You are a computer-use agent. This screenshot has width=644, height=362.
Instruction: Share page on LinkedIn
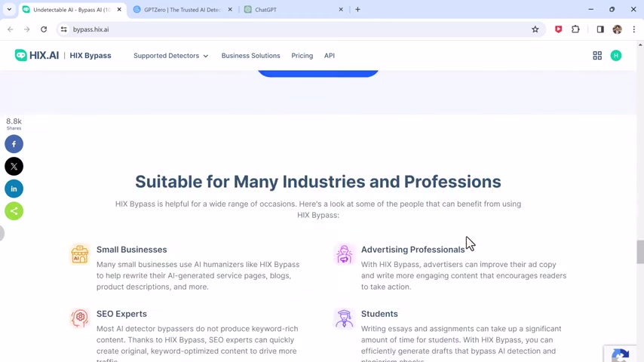point(14,189)
